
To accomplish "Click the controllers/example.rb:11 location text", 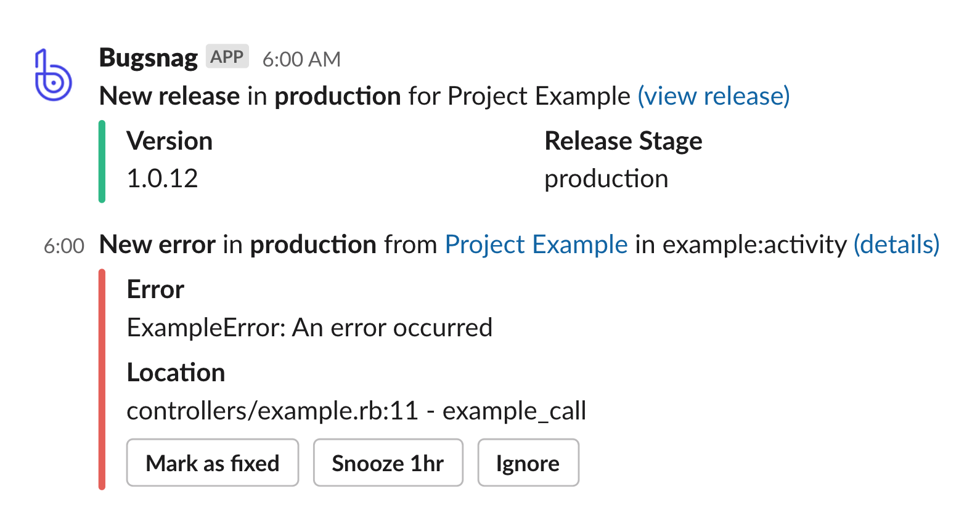I will pos(272,410).
